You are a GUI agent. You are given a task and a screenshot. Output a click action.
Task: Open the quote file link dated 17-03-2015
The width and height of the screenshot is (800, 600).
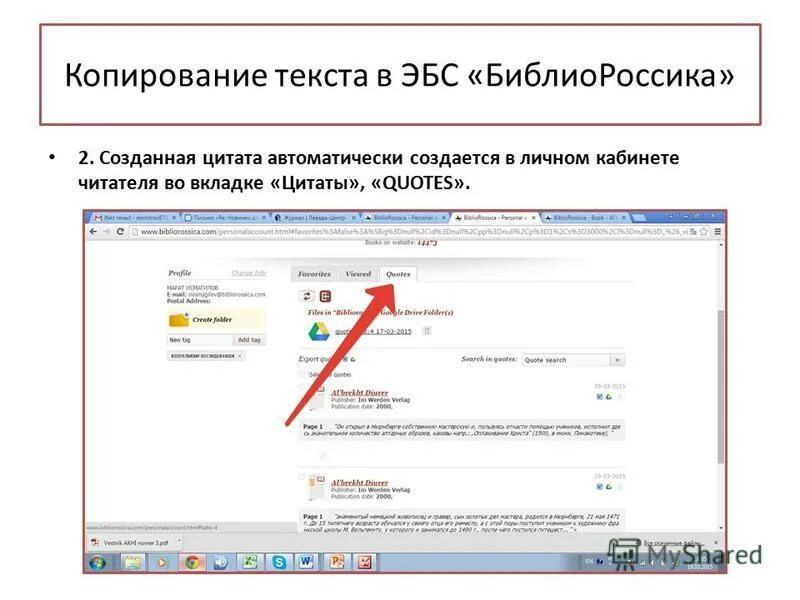point(373,332)
